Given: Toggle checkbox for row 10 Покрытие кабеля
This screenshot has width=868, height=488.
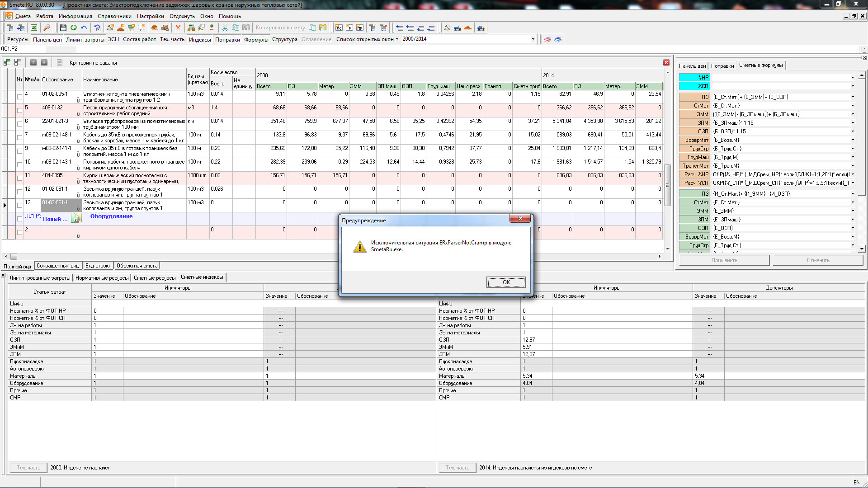Looking at the screenshot, I should [19, 164].
